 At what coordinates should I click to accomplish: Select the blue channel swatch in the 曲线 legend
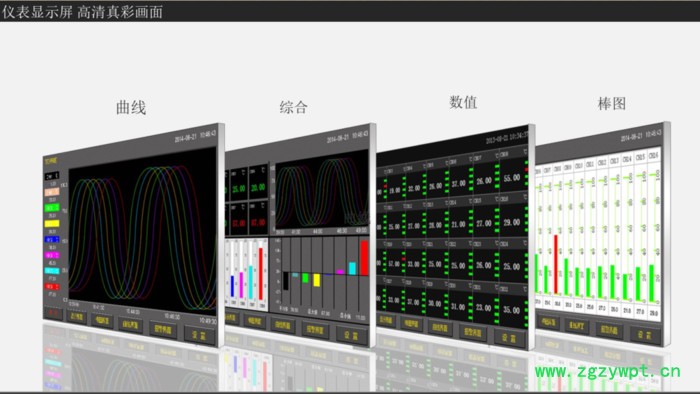tap(52, 240)
